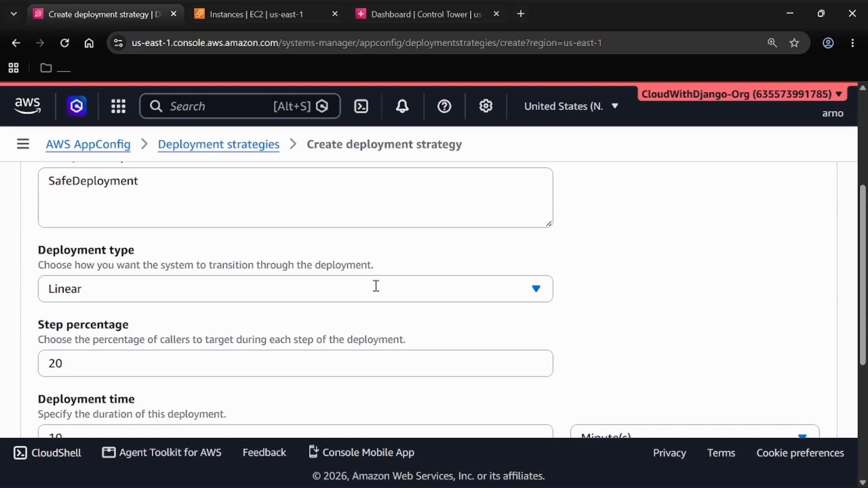Screen dimensions: 868x488
Task: Open the Feedback link
Action: coord(264,453)
